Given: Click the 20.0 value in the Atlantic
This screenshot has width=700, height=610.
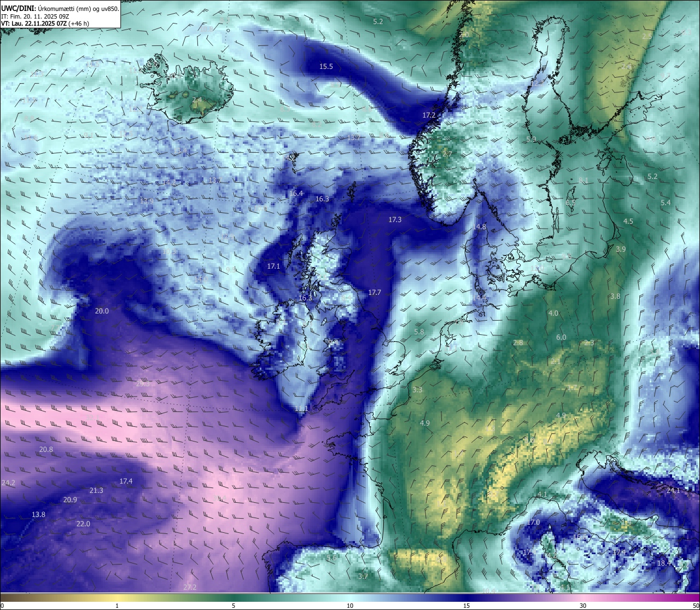Looking at the screenshot, I should point(102,311).
